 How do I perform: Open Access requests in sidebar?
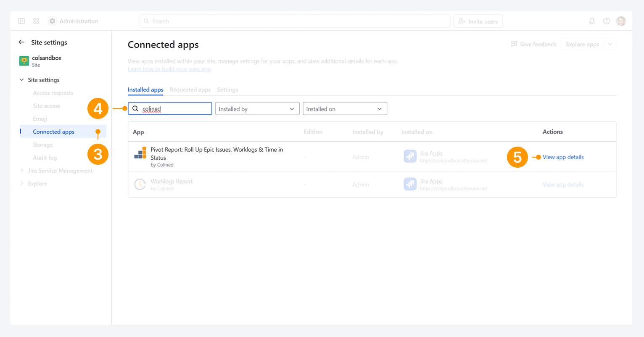coord(53,93)
